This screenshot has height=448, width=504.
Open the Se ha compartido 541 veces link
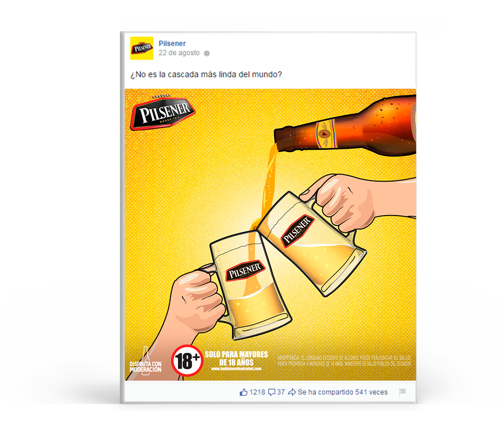tap(343, 392)
